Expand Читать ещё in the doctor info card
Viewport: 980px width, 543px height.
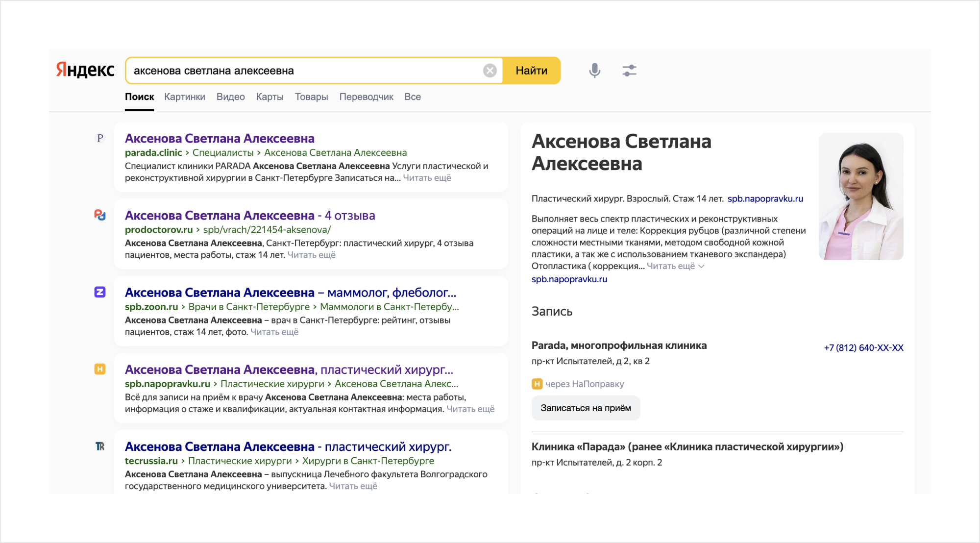675,266
